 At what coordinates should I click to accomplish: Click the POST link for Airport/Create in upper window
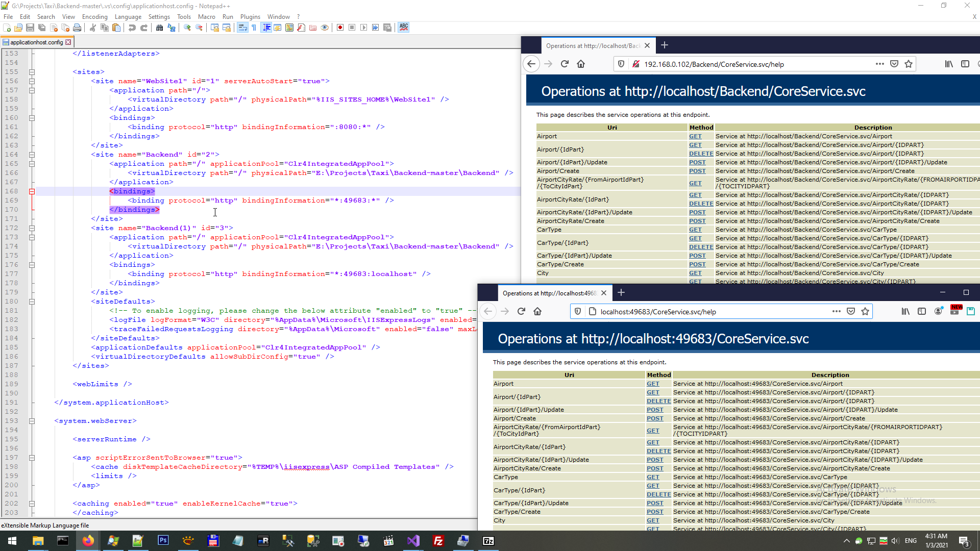[x=697, y=171]
